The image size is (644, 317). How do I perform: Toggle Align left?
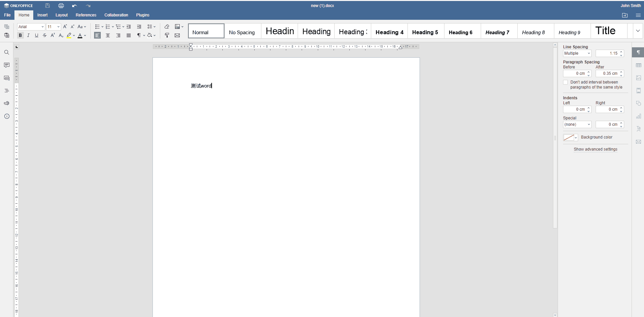pos(97,35)
